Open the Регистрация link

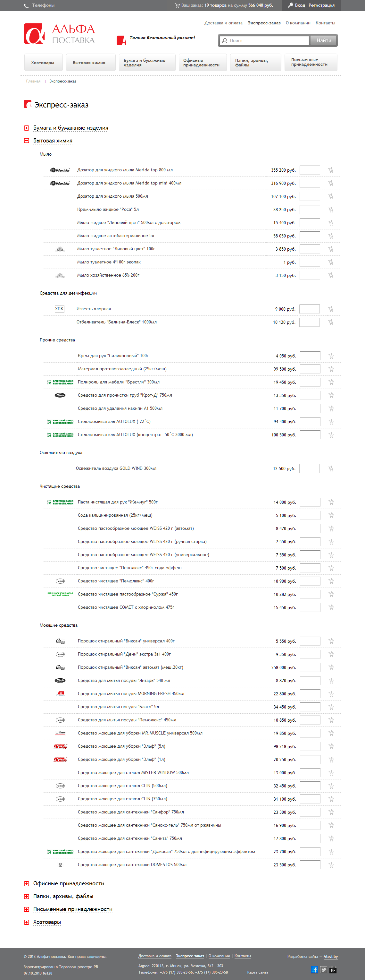(321, 5)
